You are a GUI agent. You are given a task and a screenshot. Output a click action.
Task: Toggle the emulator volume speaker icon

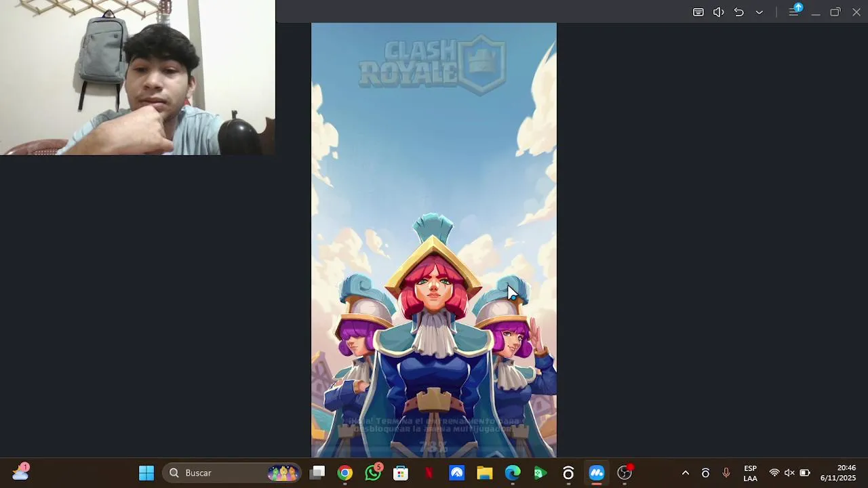[x=718, y=12]
